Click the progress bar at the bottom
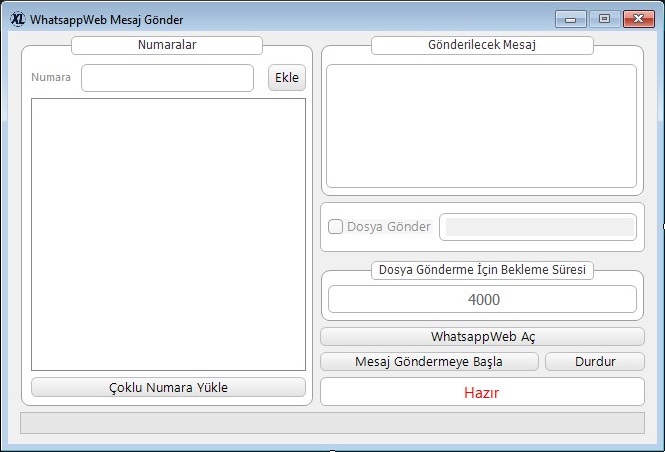Viewport: 665px width, 452px height. 332,423
